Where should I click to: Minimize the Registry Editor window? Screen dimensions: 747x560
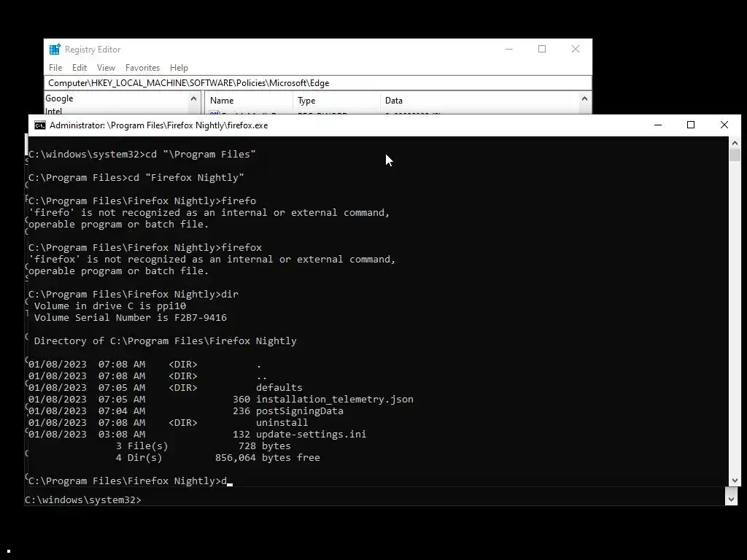pyautogui.click(x=508, y=49)
